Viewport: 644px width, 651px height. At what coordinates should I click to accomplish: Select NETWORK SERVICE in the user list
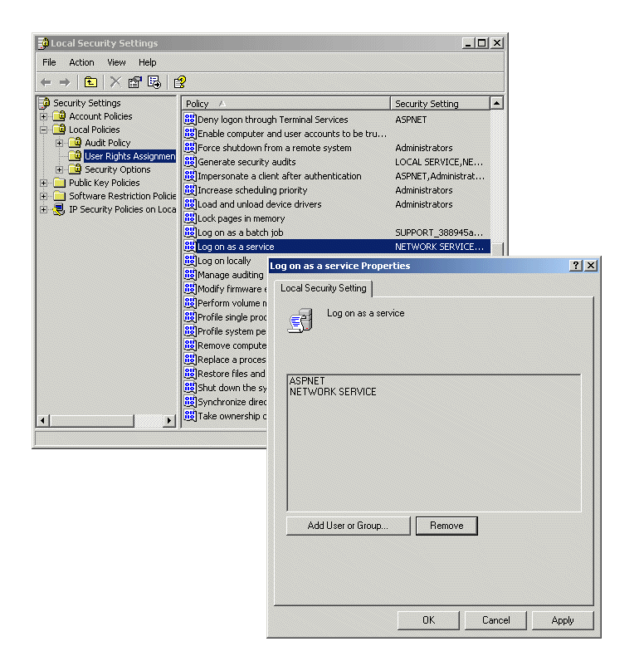[333, 392]
